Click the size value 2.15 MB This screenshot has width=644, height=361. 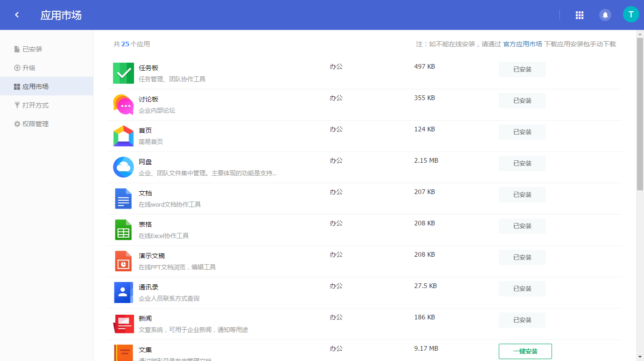[426, 160]
